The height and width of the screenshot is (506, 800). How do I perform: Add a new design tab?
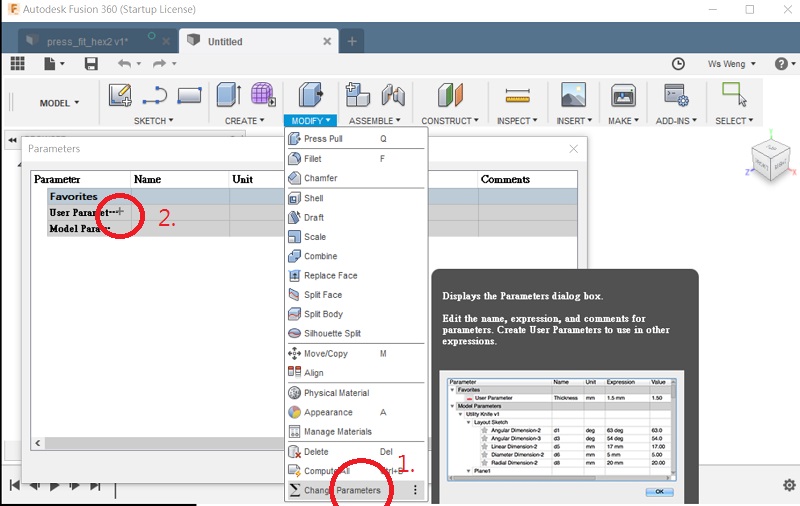tap(352, 41)
